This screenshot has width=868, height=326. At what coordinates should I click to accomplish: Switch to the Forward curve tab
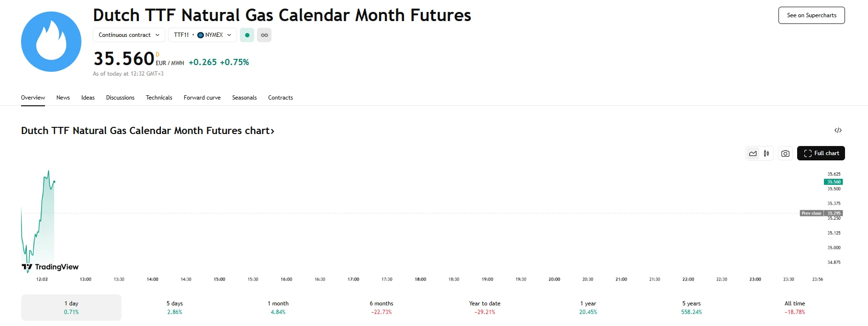click(202, 98)
